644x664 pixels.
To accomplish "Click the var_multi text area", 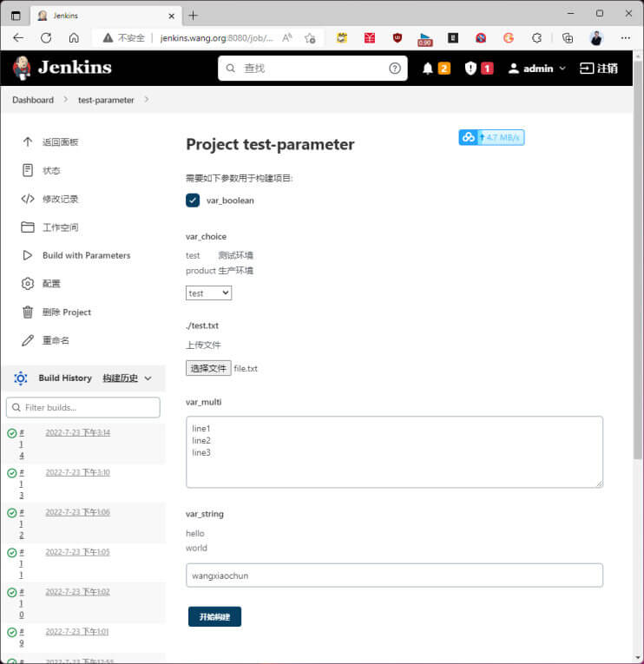I will click(x=394, y=452).
